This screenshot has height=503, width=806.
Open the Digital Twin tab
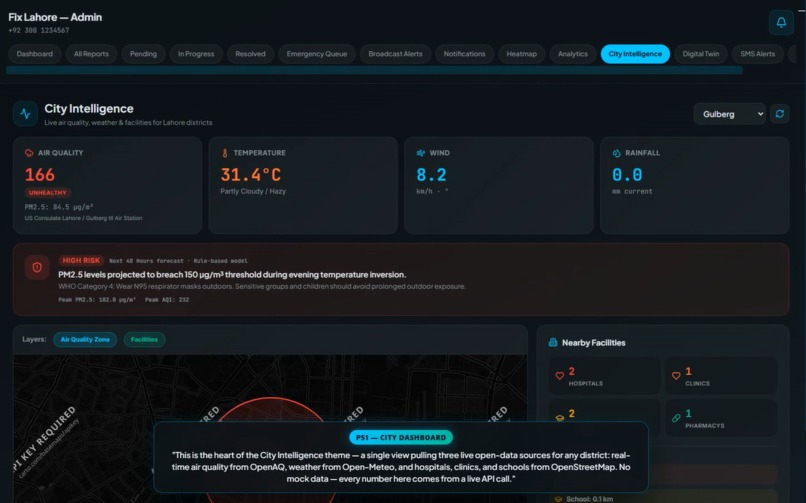(x=701, y=53)
